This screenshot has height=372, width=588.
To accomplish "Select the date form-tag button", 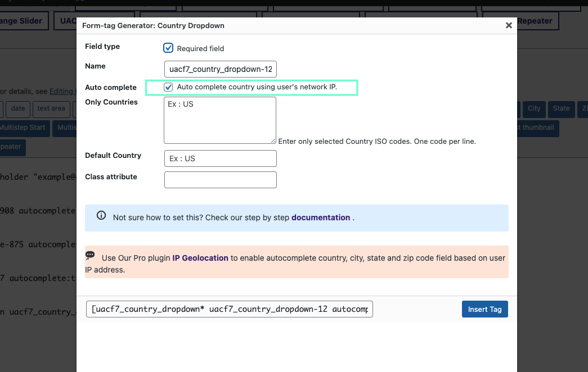I will 17,109.
